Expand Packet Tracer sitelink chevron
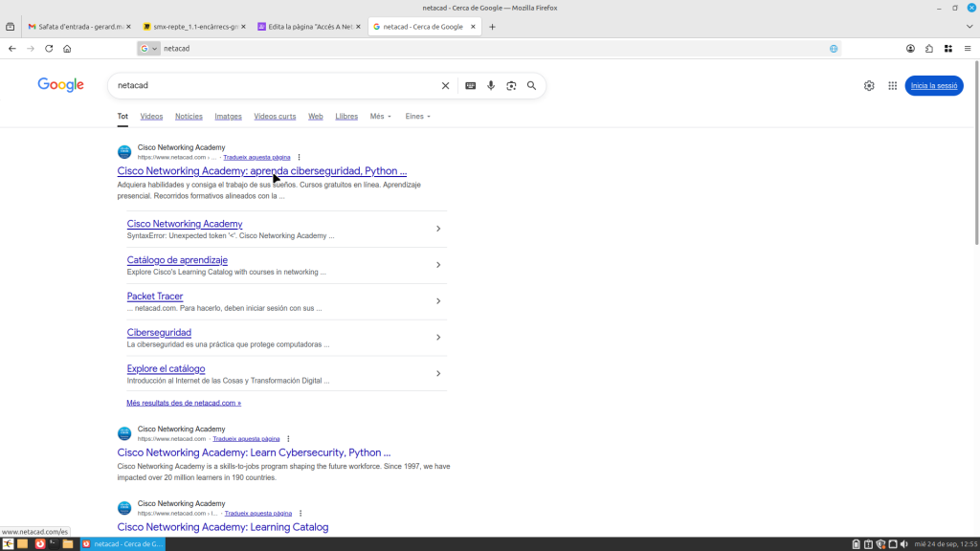 [438, 301]
